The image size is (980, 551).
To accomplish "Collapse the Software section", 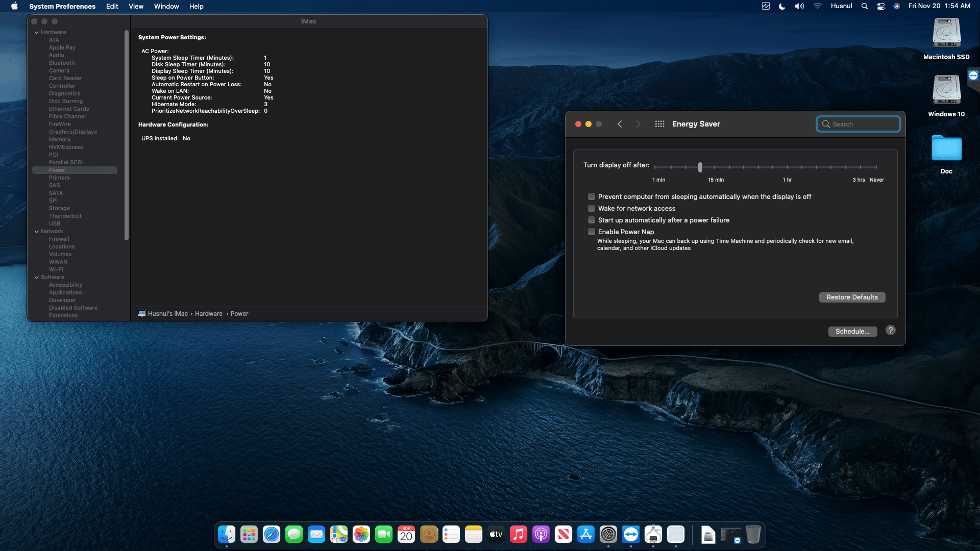I will pyautogui.click(x=37, y=277).
